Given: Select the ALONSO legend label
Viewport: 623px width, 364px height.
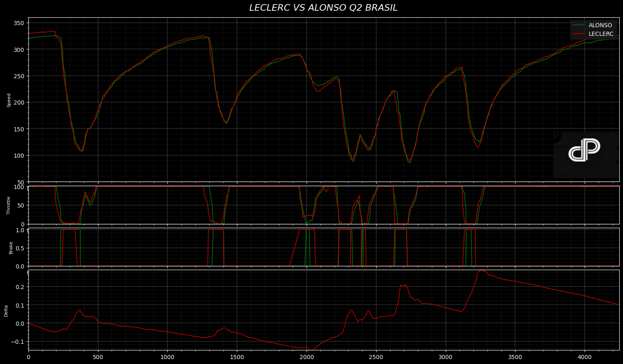Looking at the screenshot, I should tap(600, 25).
